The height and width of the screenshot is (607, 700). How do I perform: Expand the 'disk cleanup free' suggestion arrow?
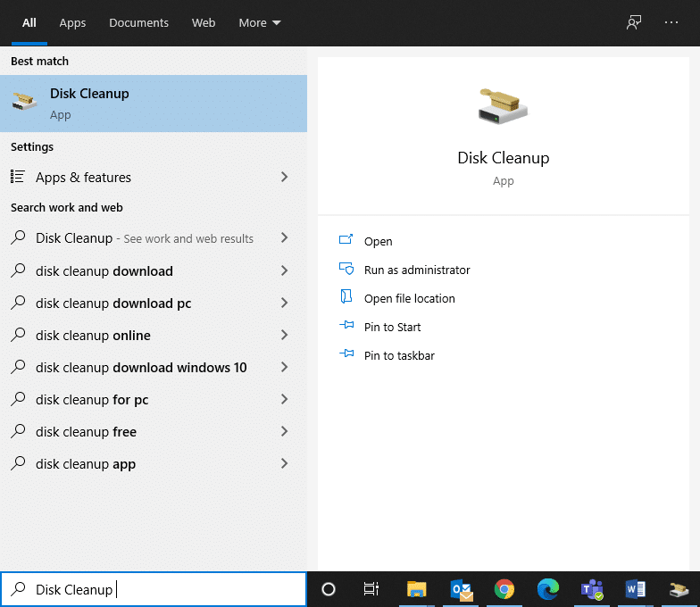pos(285,431)
